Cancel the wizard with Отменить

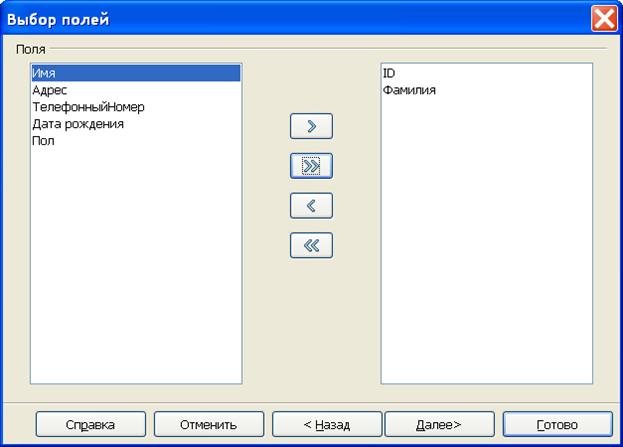point(209,424)
